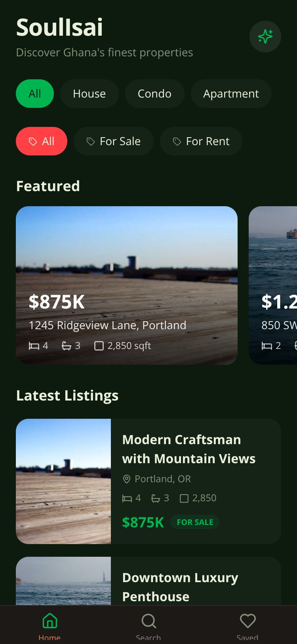The width and height of the screenshot is (297, 644).
Task: Choose the For Sale listing filter
Action: (114, 141)
